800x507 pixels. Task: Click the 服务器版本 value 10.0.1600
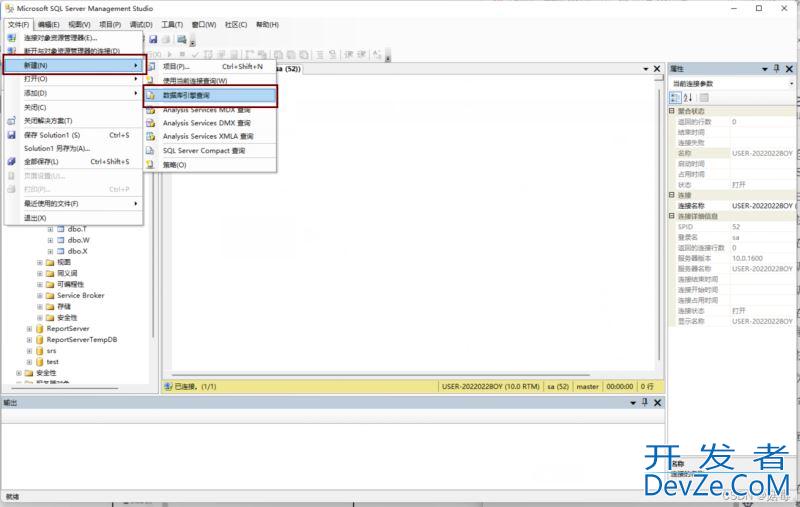click(747, 258)
